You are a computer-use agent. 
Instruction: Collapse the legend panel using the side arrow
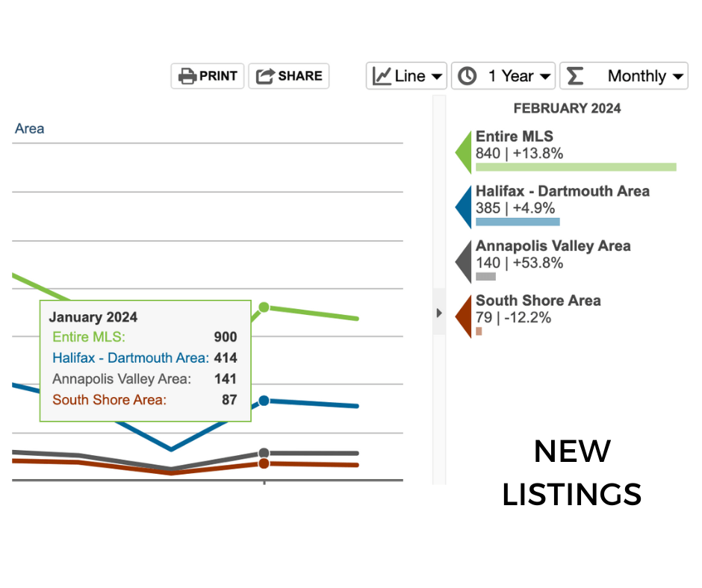click(x=439, y=313)
